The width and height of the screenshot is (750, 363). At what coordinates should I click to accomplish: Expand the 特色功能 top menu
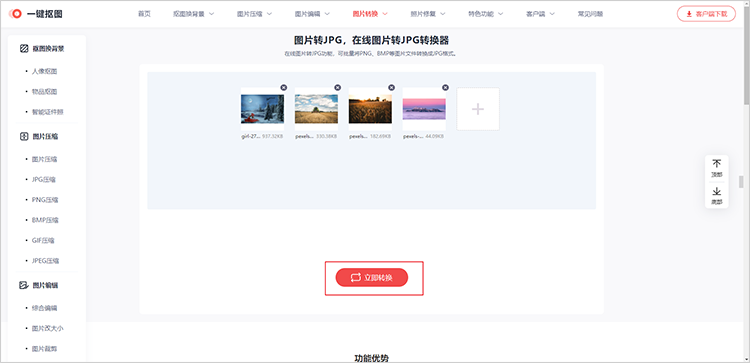[x=485, y=14]
